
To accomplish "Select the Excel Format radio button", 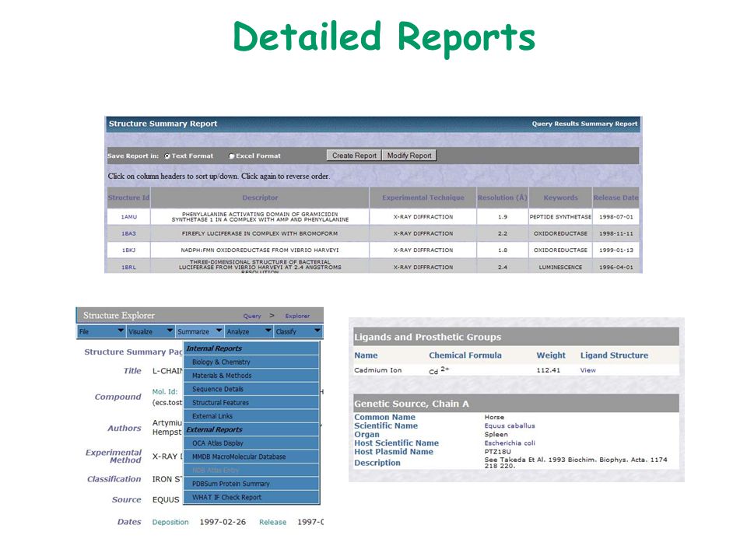I will (232, 156).
